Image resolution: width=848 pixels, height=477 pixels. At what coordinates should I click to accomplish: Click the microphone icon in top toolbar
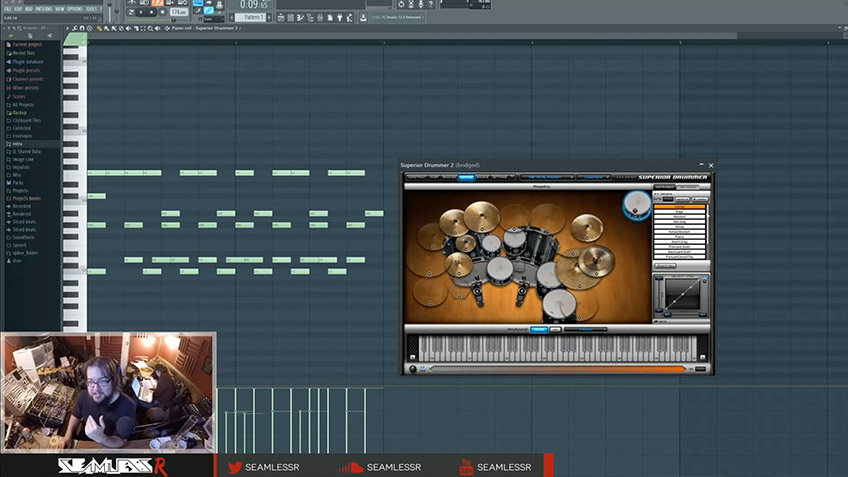421,4
